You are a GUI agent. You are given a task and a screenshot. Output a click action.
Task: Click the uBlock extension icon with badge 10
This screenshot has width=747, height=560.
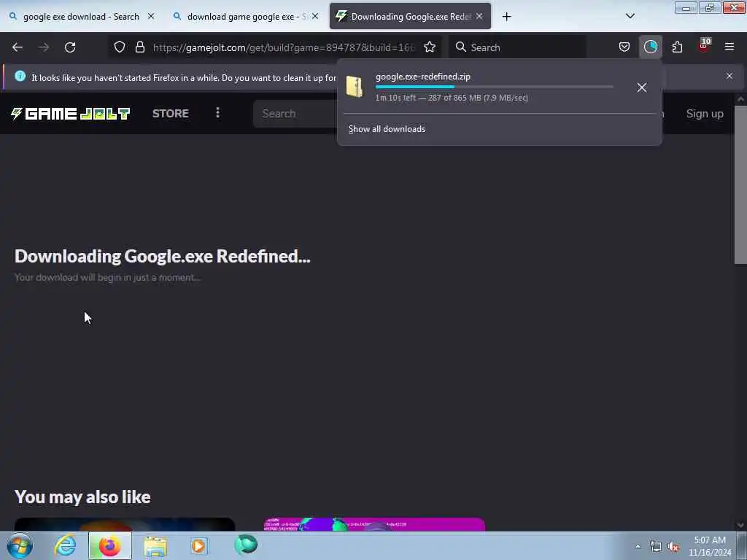[704, 46]
